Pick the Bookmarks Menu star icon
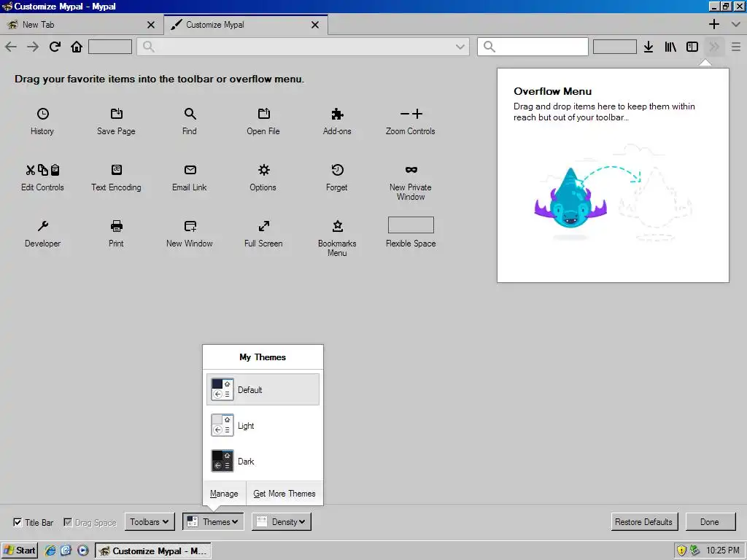 [x=337, y=226]
